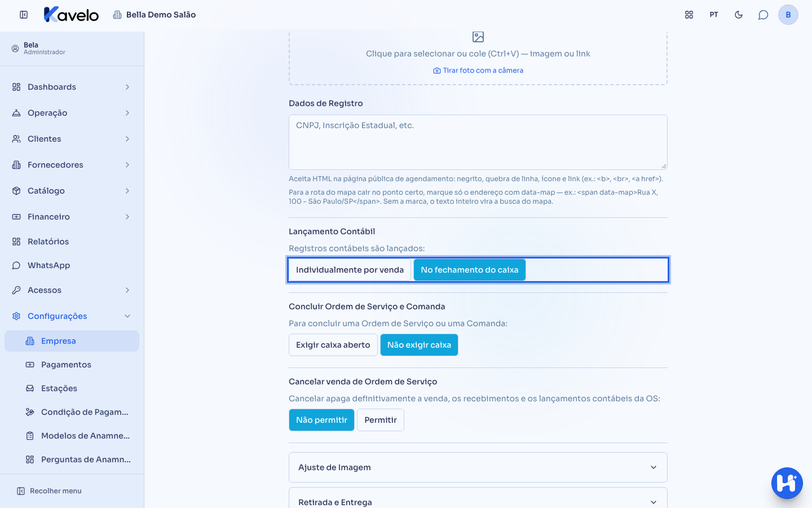Expand the Retirada e Entrega section
The width and height of the screenshot is (812, 508).
point(478,498)
